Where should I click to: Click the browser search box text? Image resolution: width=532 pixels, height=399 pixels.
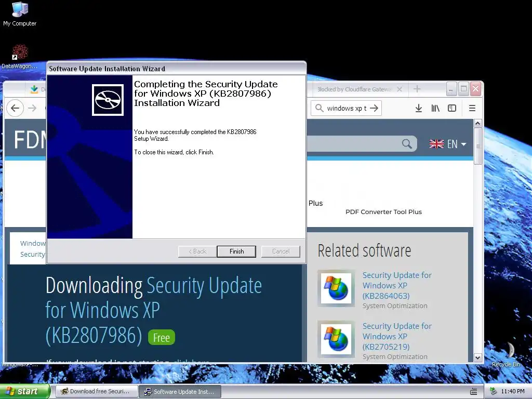coord(347,108)
